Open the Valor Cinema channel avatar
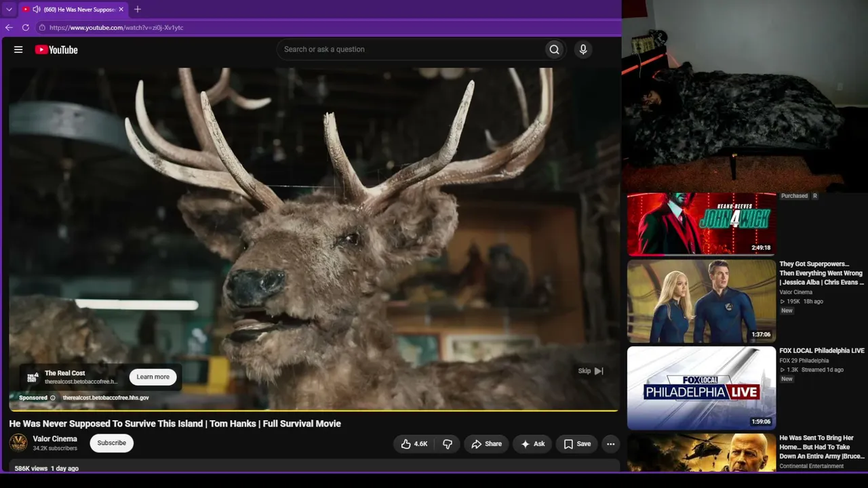The height and width of the screenshot is (488, 868). point(18,443)
